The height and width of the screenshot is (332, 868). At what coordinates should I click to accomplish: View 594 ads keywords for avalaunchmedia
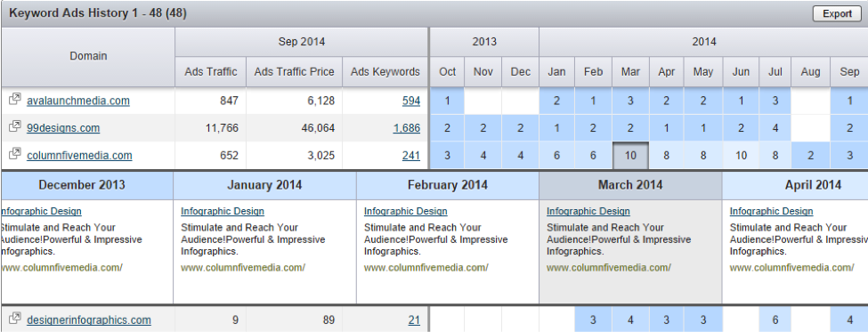[411, 101]
